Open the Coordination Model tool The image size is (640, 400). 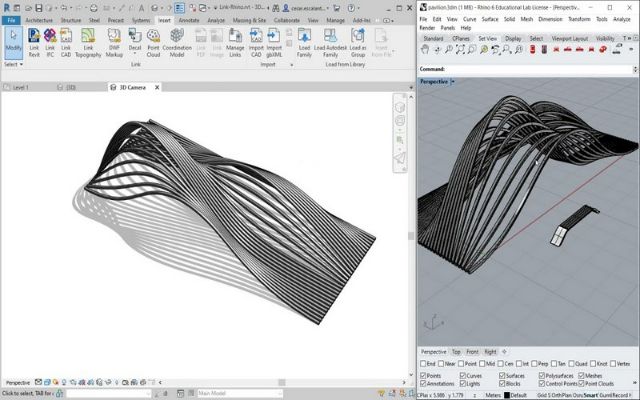click(x=177, y=42)
